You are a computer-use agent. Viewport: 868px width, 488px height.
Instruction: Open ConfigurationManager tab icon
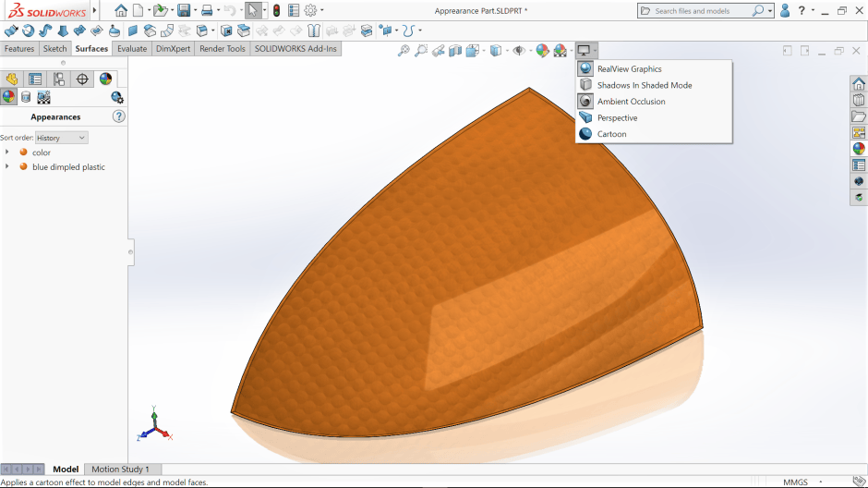pos(59,79)
